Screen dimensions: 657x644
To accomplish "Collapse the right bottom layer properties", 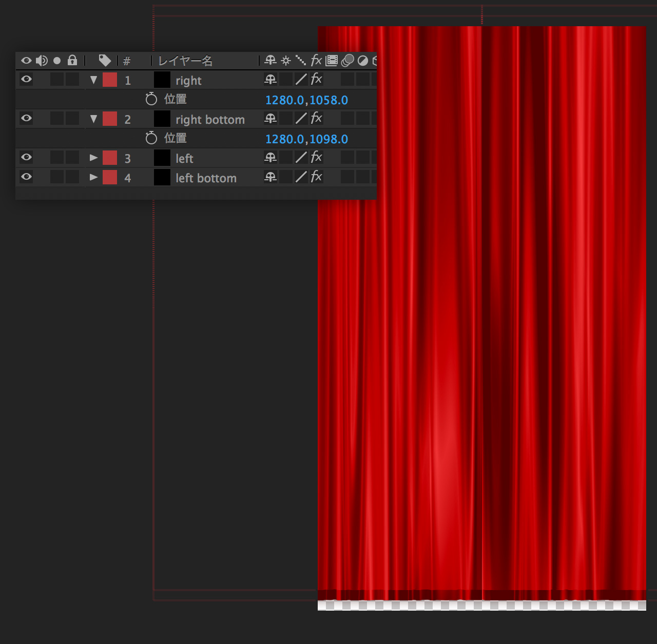I will point(93,119).
